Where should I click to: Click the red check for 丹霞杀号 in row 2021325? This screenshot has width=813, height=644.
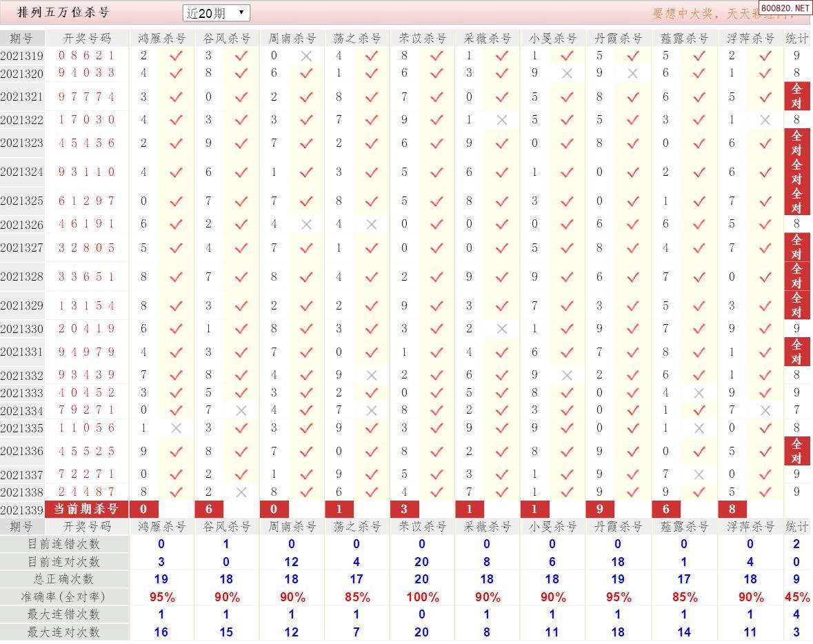[x=632, y=201]
